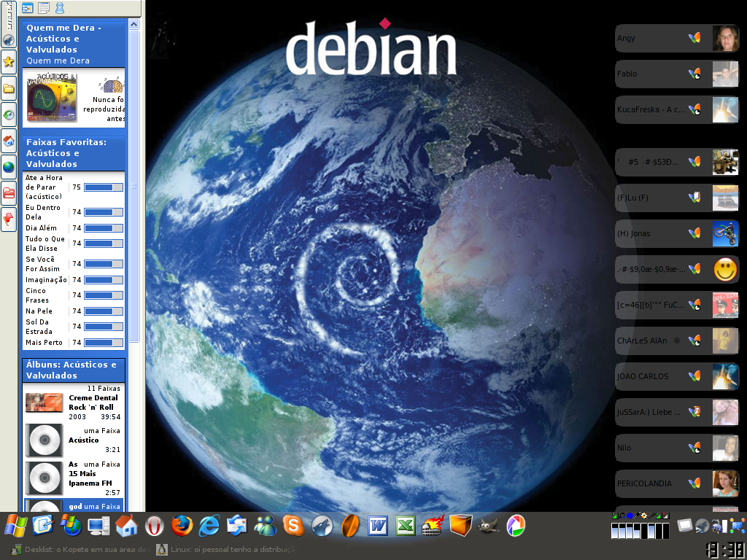The width and height of the screenshot is (747, 560).
Task: Select the track Imaginação
Action: [x=46, y=280]
